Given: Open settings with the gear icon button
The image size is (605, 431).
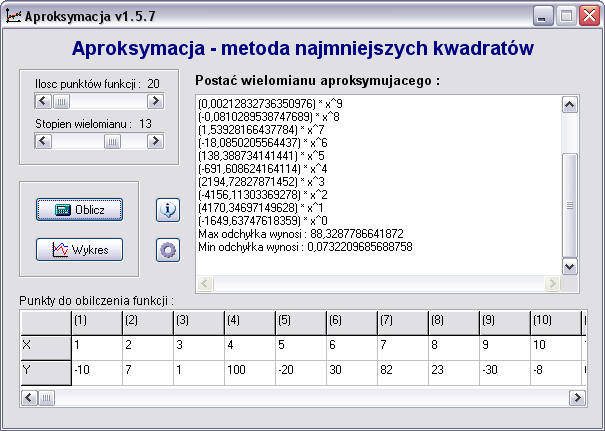Looking at the screenshot, I should click(168, 250).
